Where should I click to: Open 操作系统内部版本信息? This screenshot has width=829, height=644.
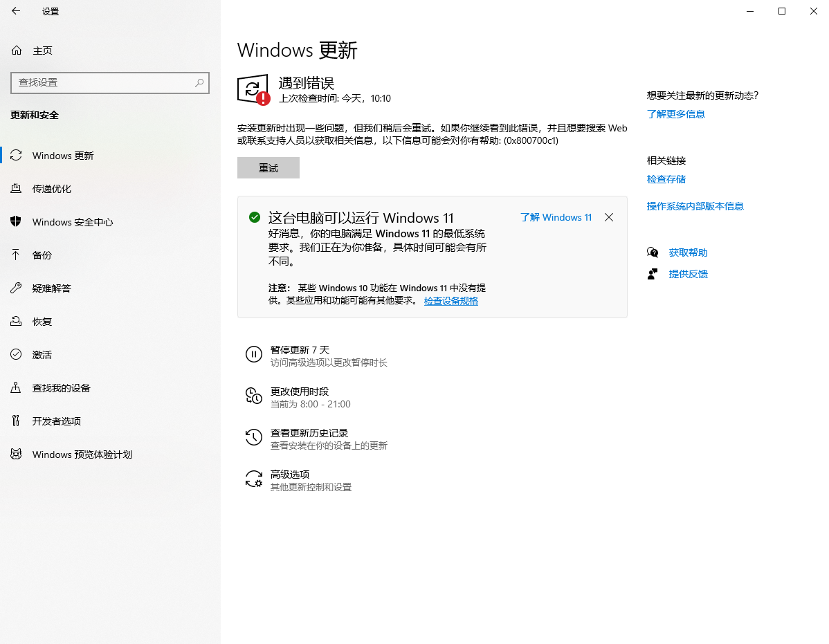click(695, 205)
